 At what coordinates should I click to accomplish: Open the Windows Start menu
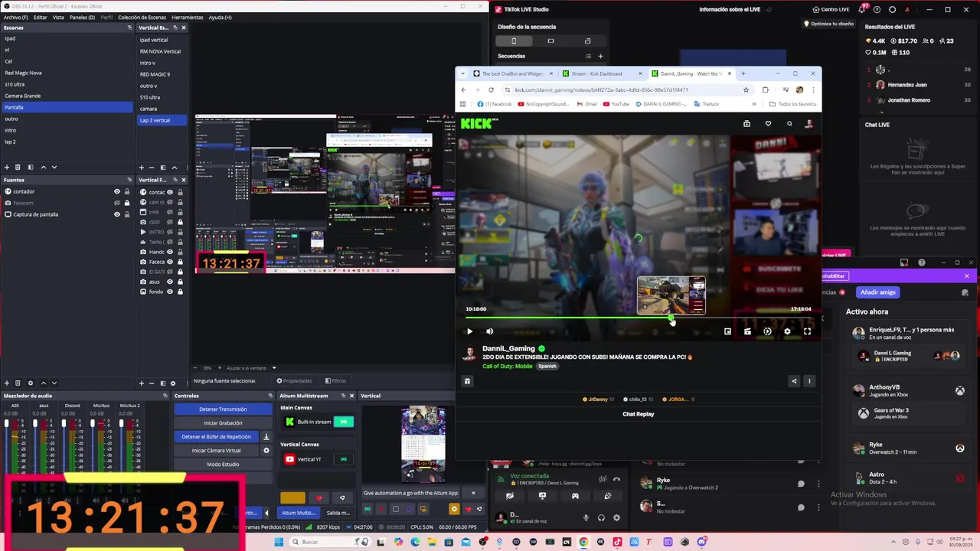279,542
